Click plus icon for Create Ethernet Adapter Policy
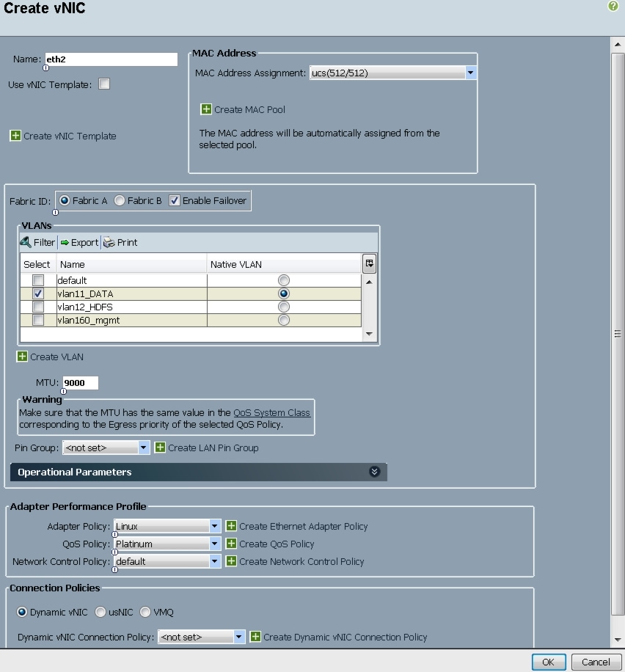The image size is (625, 672). tap(231, 526)
